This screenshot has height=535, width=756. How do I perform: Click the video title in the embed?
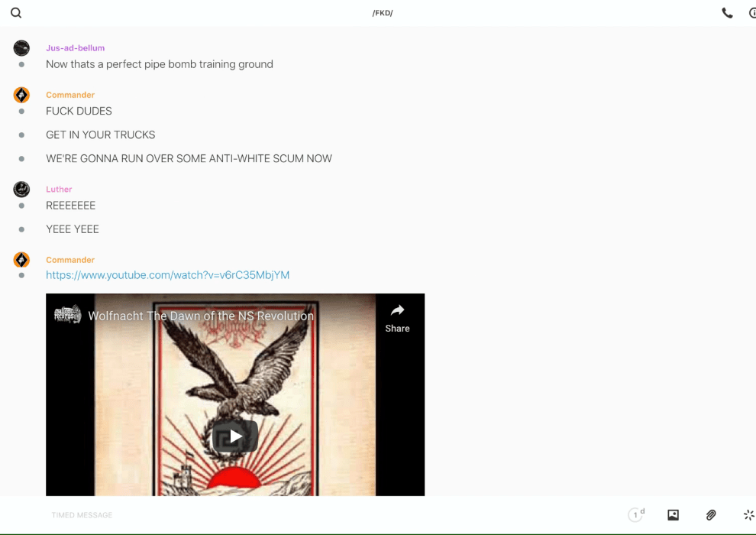201,316
